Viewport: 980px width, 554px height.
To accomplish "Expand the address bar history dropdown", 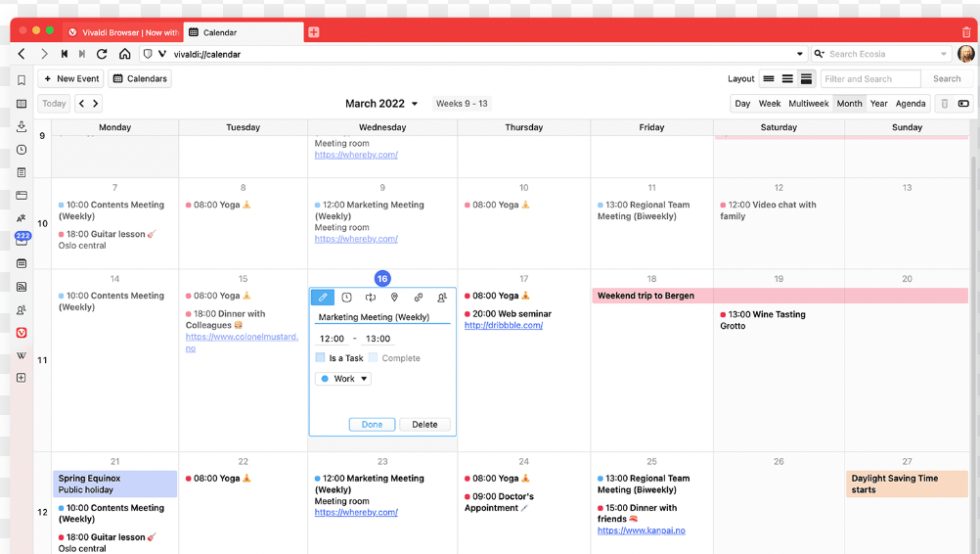I will click(x=799, y=54).
